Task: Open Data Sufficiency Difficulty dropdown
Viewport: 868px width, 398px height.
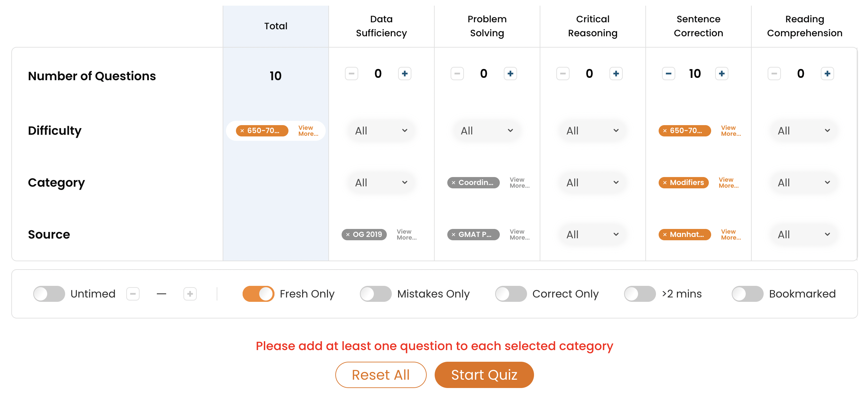Action: (x=381, y=130)
